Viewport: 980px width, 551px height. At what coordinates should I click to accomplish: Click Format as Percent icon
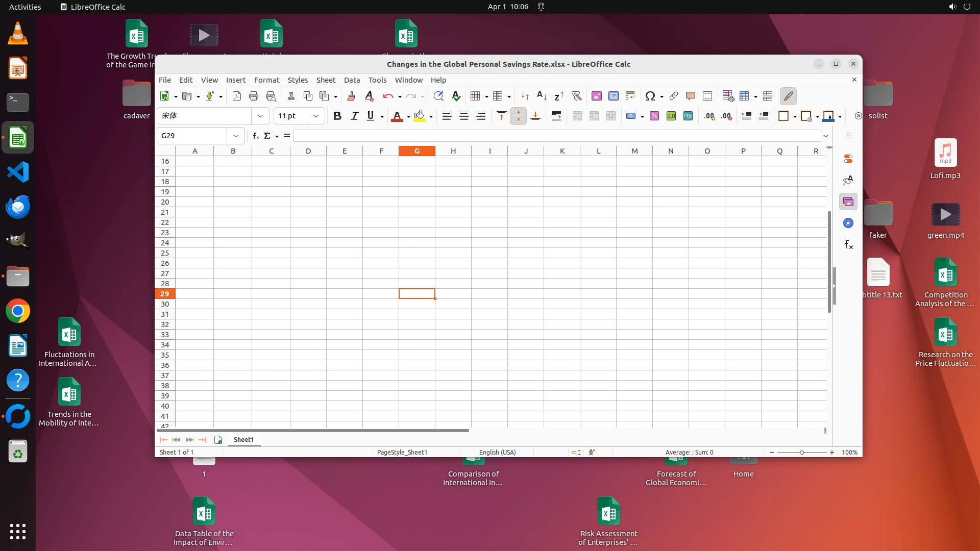click(654, 116)
